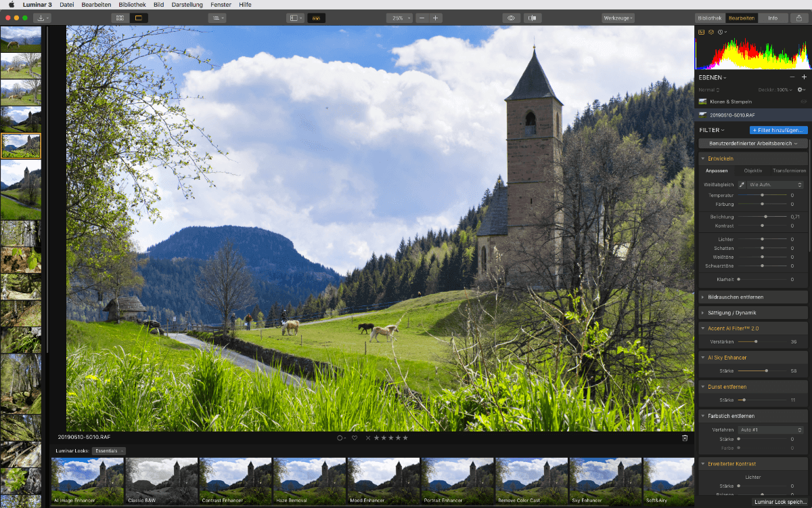812x508 pixels.
Task: Open the Bild menu
Action: [158, 4]
